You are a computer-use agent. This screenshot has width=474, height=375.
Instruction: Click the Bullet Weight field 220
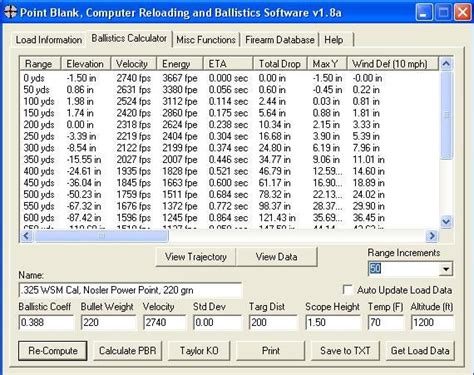[x=108, y=322]
